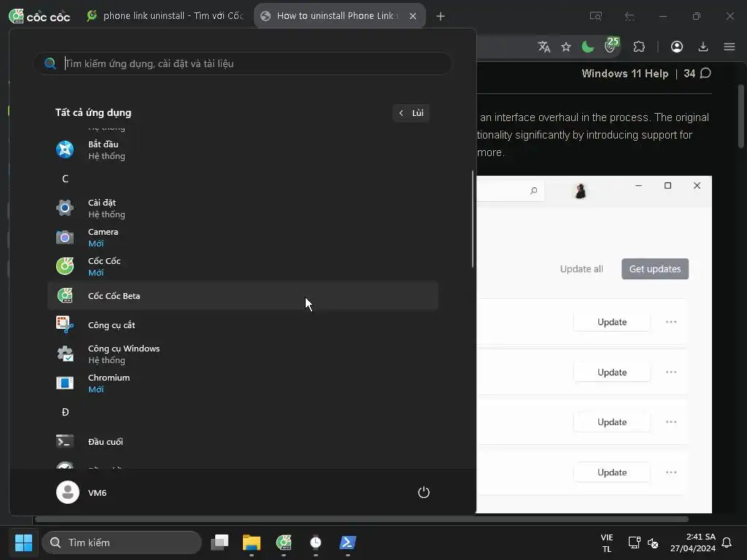The image size is (747, 560).
Task: Open the VM6 user account avatar
Action: (68, 492)
